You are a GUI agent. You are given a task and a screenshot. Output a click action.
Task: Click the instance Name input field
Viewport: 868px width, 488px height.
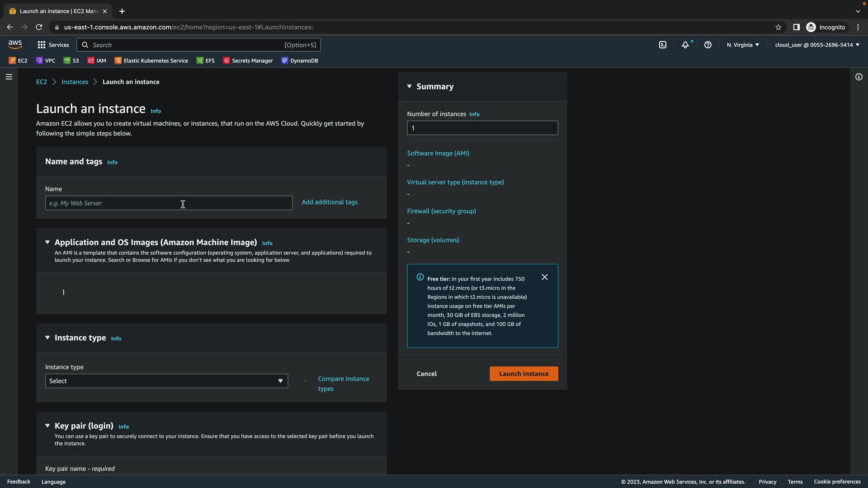pos(169,203)
